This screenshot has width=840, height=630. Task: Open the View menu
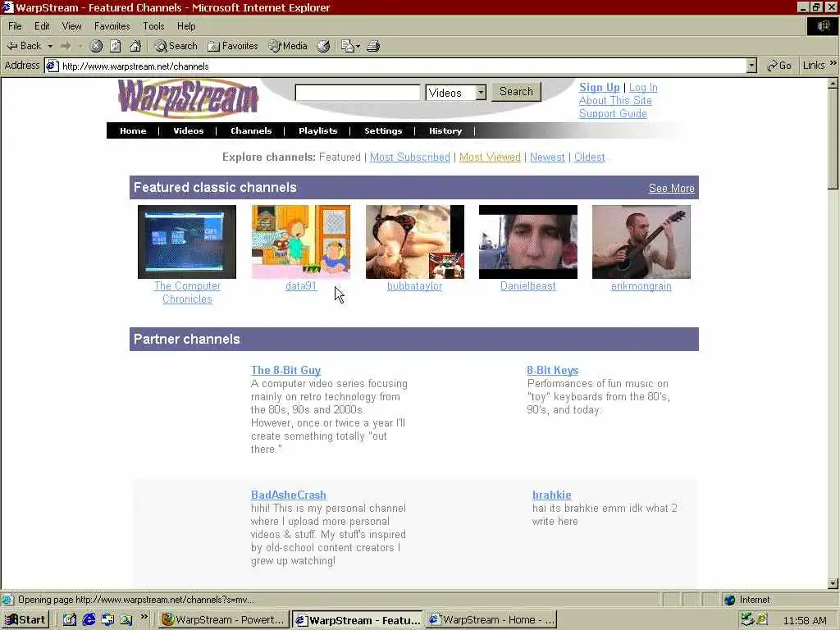(x=71, y=25)
